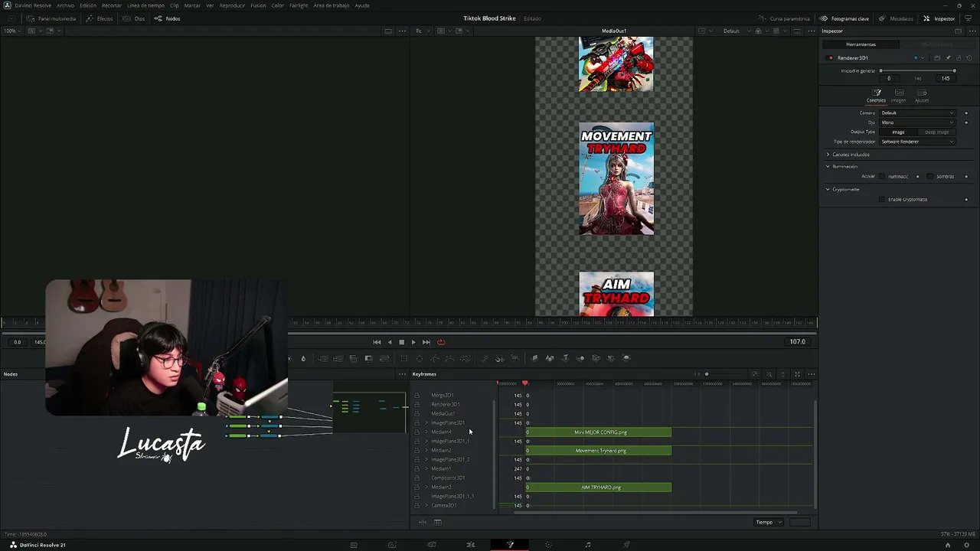The width and height of the screenshot is (980, 551).
Task: Toggle lock for MediaOut1 keyframe row
Action: tap(416, 414)
